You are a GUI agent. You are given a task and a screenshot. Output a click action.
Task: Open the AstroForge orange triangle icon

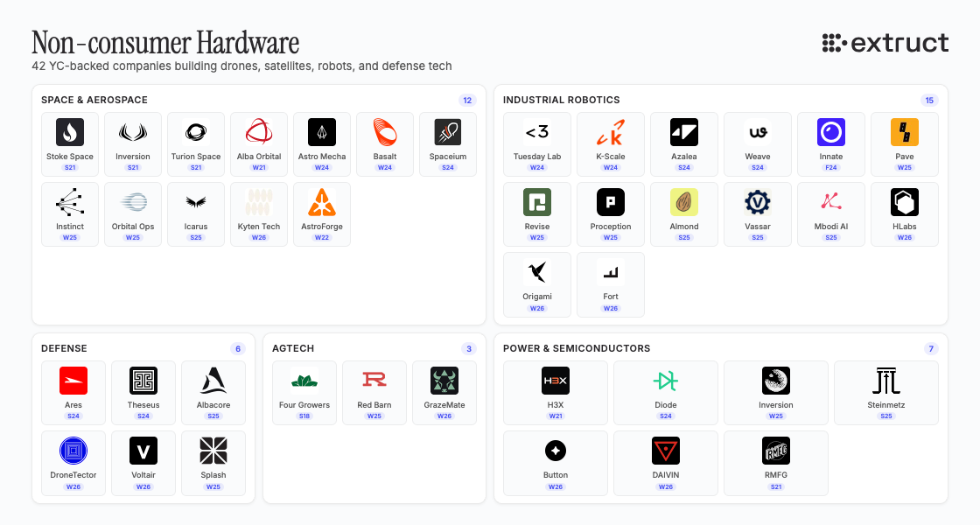point(322,202)
